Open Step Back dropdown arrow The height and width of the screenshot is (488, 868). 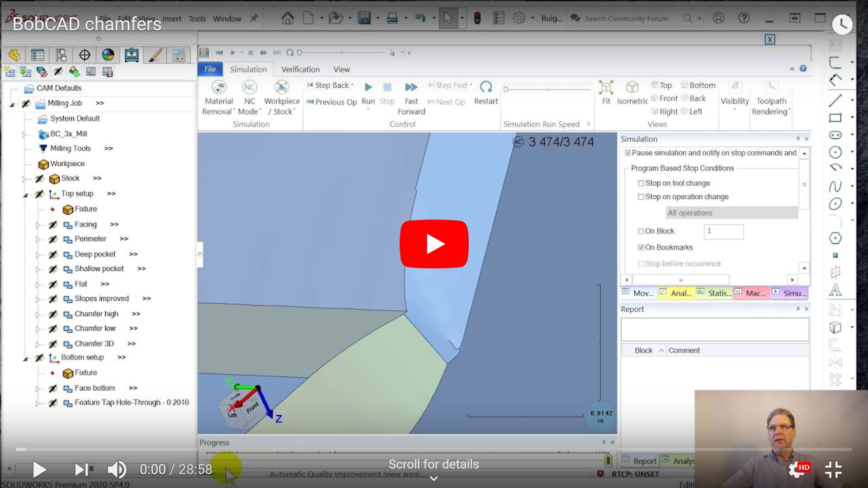352,85
